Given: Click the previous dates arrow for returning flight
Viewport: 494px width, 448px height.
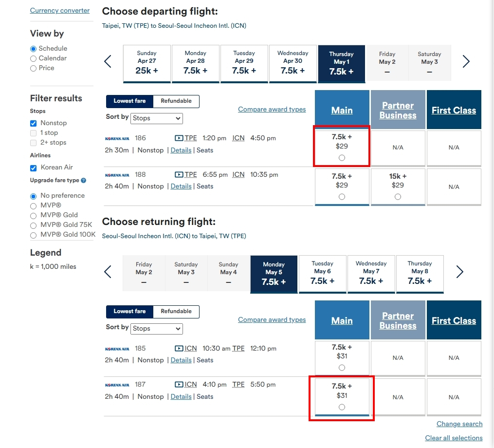Looking at the screenshot, I should tap(108, 272).
